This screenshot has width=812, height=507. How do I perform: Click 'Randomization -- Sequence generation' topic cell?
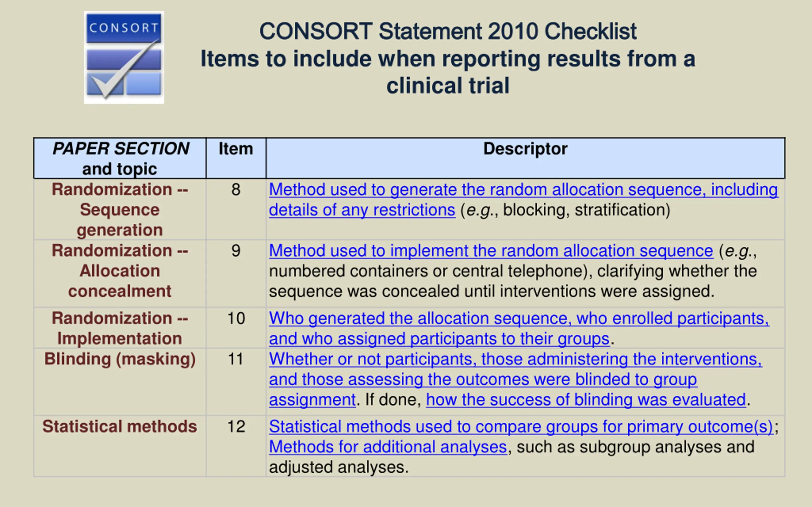tap(120, 209)
